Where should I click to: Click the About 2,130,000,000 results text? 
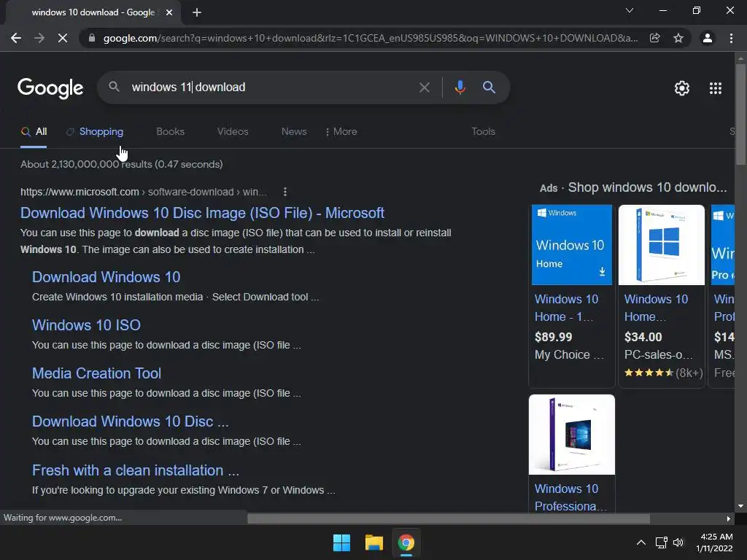coord(122,164)
